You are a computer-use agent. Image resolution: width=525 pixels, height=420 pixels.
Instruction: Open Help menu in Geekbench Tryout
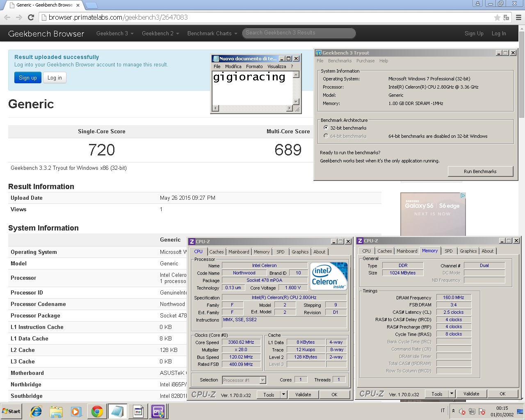(x=383, y=61)
